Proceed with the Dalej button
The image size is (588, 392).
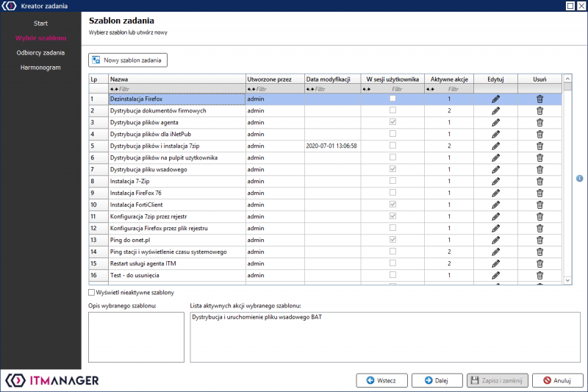pyautogui.click(x=437, y=380)
